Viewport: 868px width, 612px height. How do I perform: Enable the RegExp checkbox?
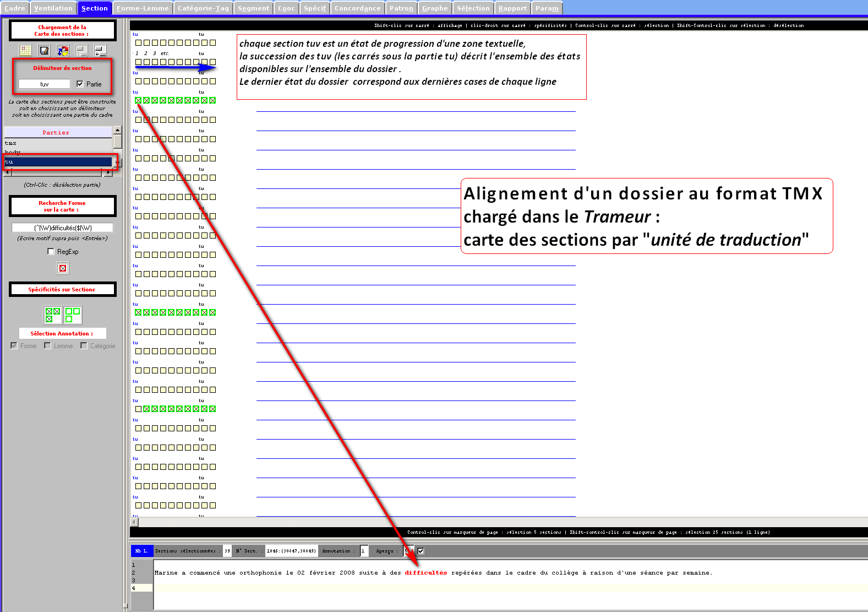coord(51,252)
